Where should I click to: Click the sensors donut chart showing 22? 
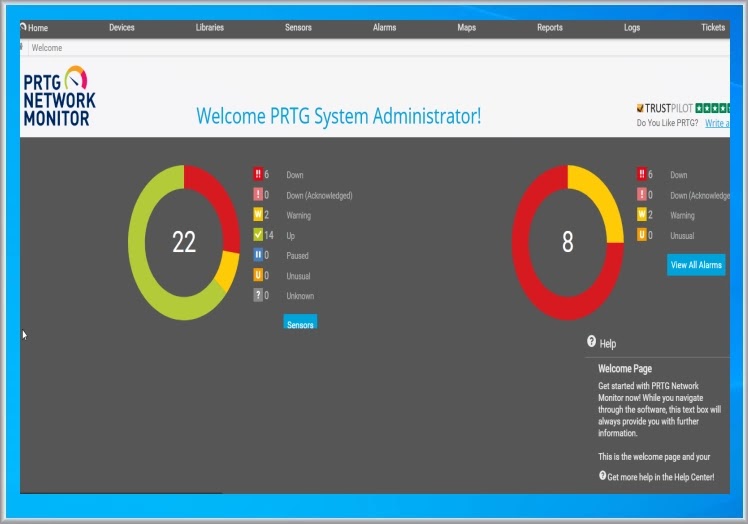(184, 242)
